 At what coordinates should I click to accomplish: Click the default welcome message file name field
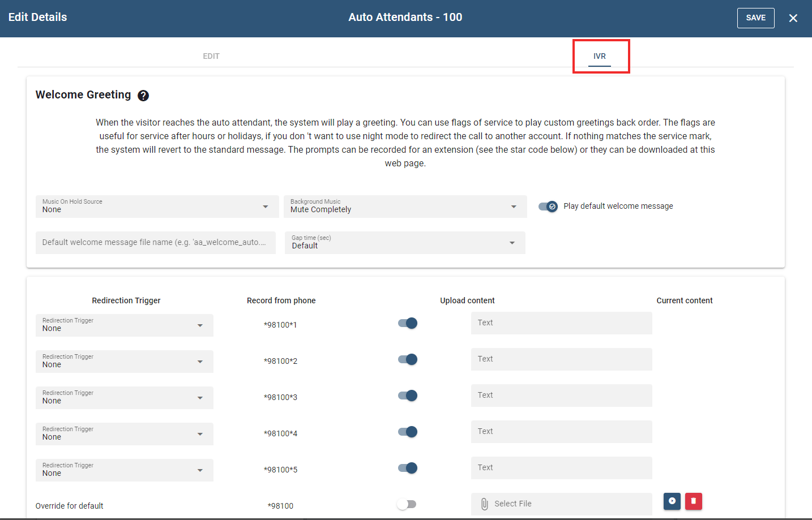point(155,243)
